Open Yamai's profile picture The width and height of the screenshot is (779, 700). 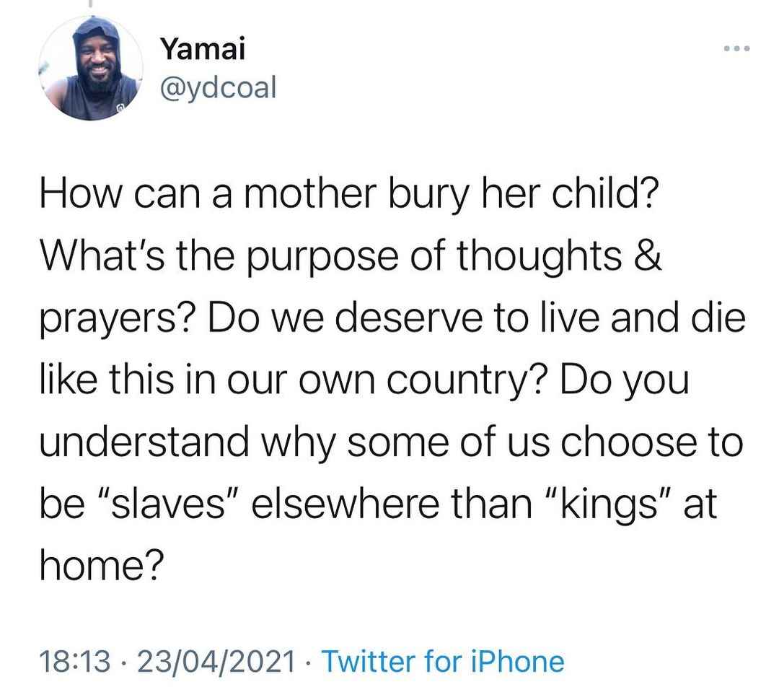[91, 68]
